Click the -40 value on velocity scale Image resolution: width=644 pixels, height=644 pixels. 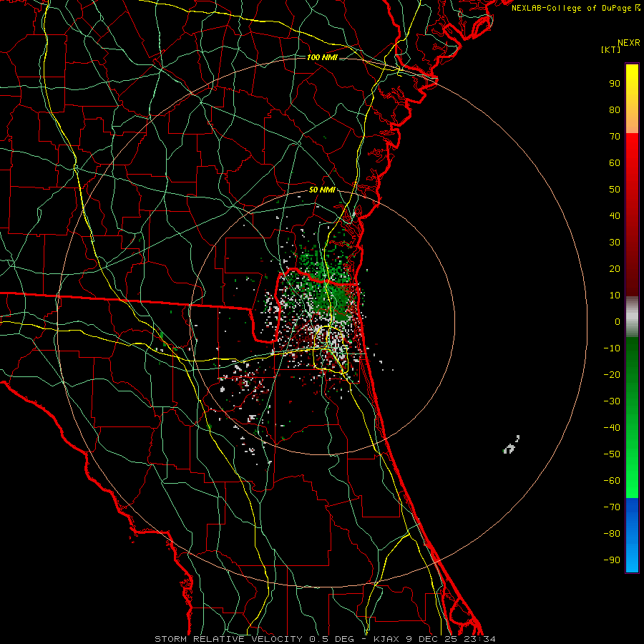point(612,428)
